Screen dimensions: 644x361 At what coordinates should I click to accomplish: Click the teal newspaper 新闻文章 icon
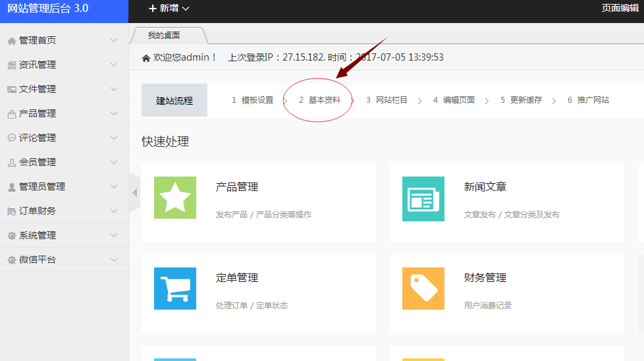pyautogui.click(x=423, y=198)
